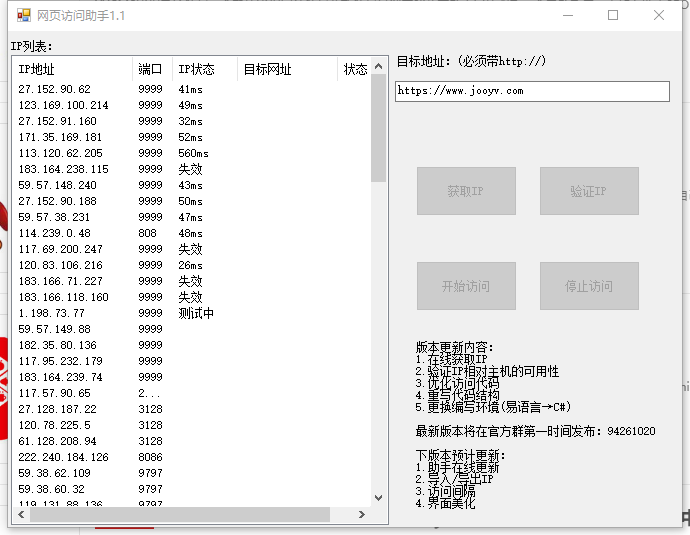Select row with IP 27.152.90.62
The height and width of the screenshot is (535, 690).
click(192, 89)
